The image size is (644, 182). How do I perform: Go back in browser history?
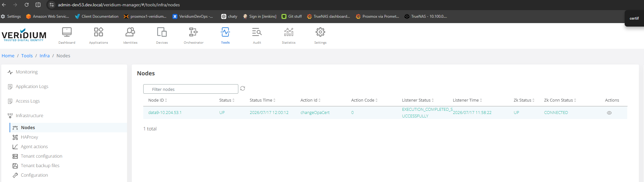click(x=4, y=5)
